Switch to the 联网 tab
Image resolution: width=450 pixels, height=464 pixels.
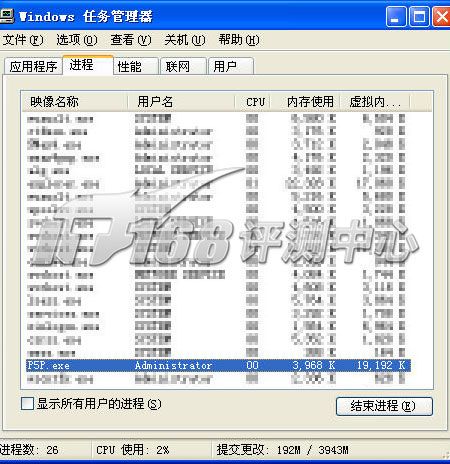tap(183, 66)
